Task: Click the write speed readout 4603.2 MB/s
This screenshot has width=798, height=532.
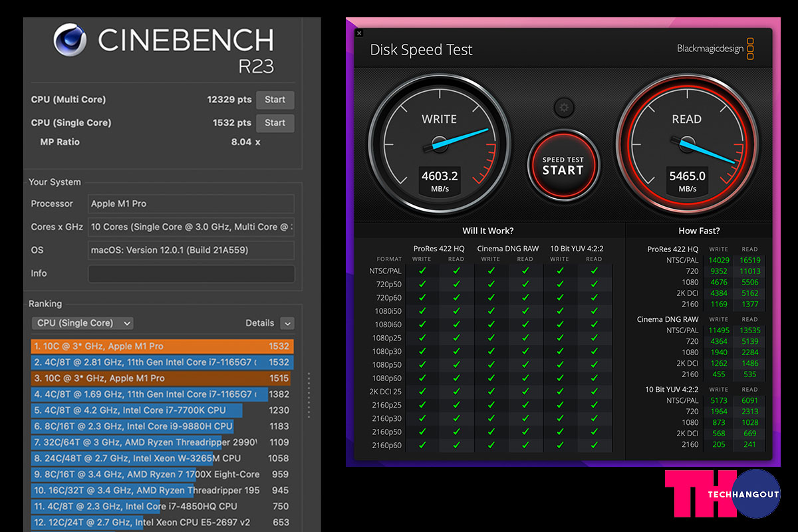Action: [440, 181]
